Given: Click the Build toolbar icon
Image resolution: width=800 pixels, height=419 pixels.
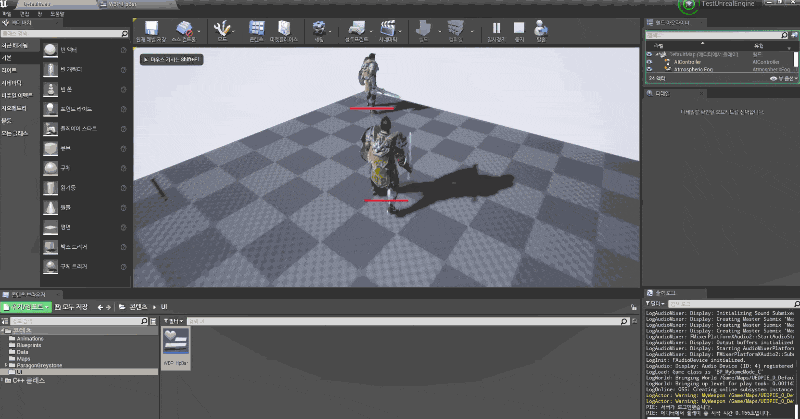Looking at the screenshot, I should point(423,28).
